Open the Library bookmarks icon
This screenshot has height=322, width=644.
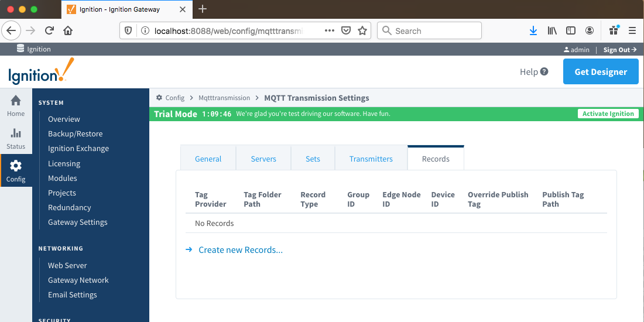[x=552, y=30]
